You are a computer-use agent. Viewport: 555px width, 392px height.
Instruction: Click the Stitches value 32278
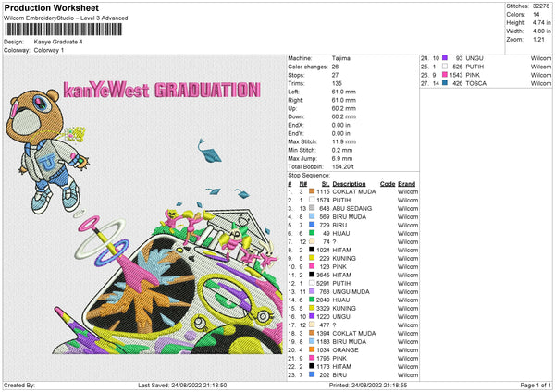click(x=540, y=6)
